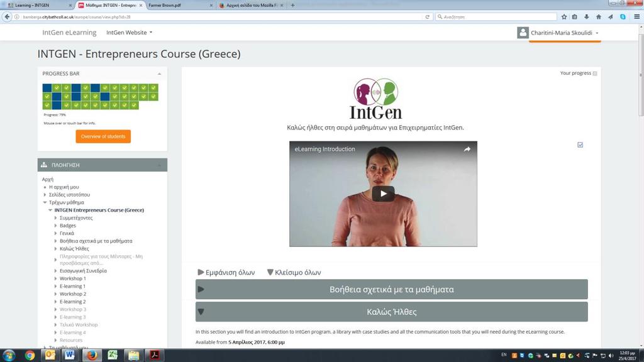Switch to Firefox in the taskbar
Image resolution: width=644 pixels, height=362 pixels.
tap(92, 355)
